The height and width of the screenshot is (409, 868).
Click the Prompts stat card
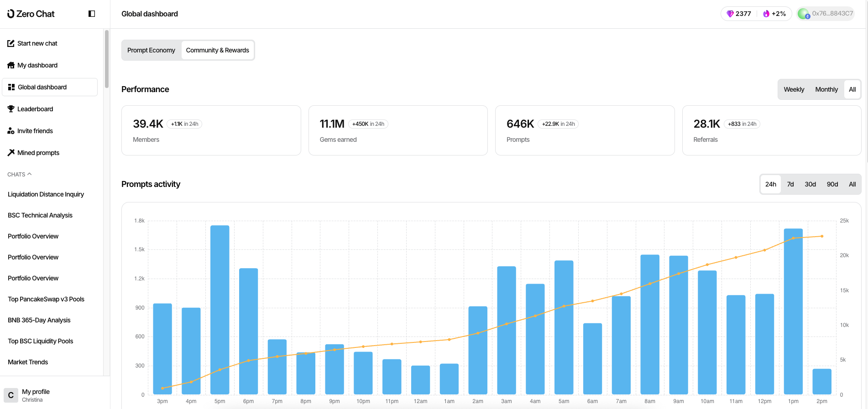point(585,130)
